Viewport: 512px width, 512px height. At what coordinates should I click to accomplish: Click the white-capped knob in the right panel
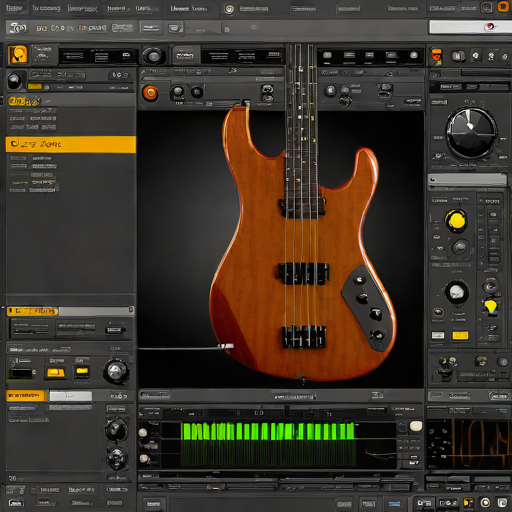click(457, 292)
